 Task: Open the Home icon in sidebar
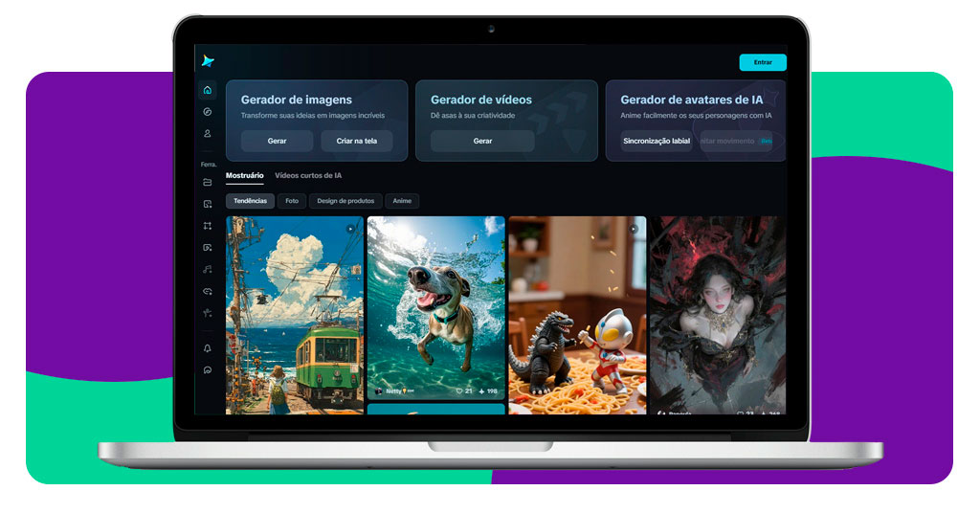[x=208, y=90]
